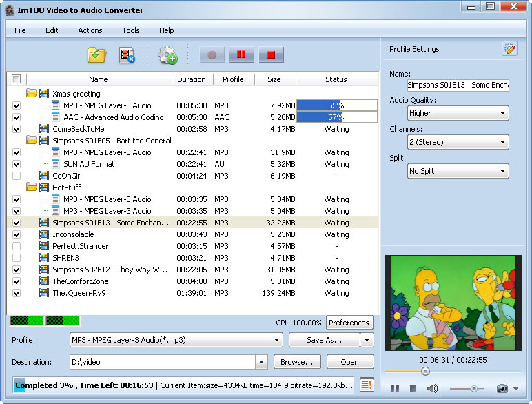
Task: Open the Split dropdown
Action: click(458, 171)
